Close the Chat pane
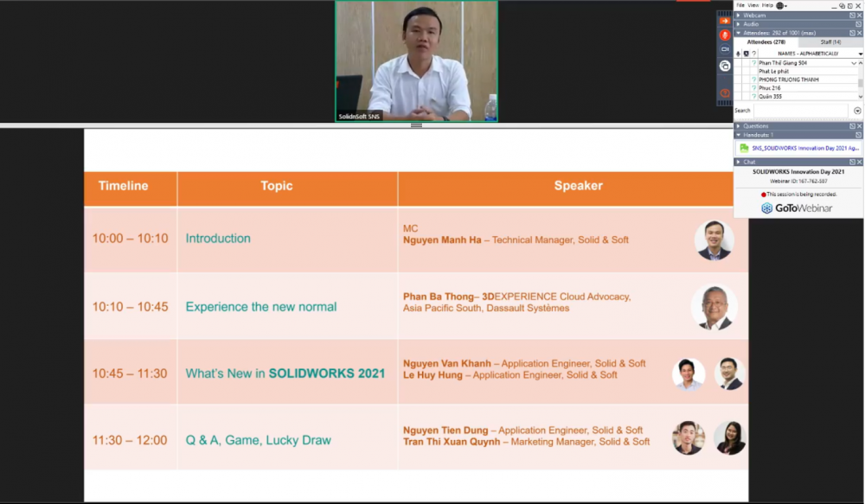 coord(860,163)
